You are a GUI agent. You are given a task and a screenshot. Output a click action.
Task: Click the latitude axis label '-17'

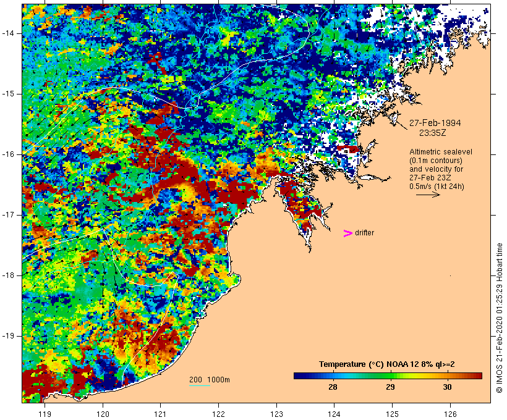point(7,215)
